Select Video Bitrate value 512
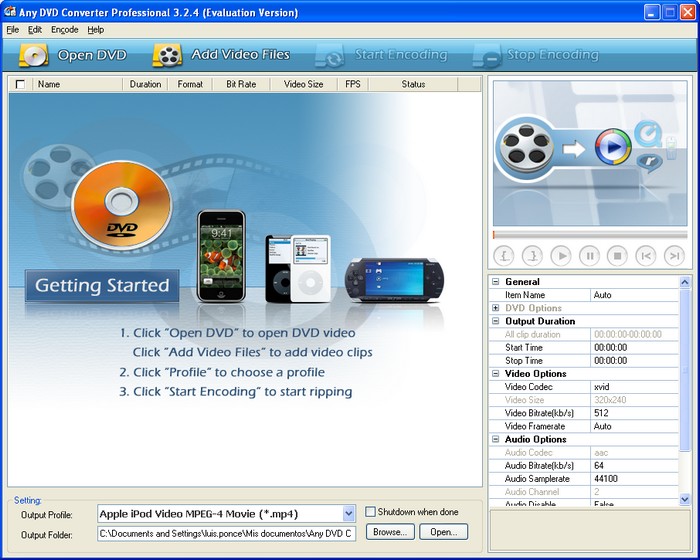Viewport: 700px width, 560px height. click(x=634, y=413)
